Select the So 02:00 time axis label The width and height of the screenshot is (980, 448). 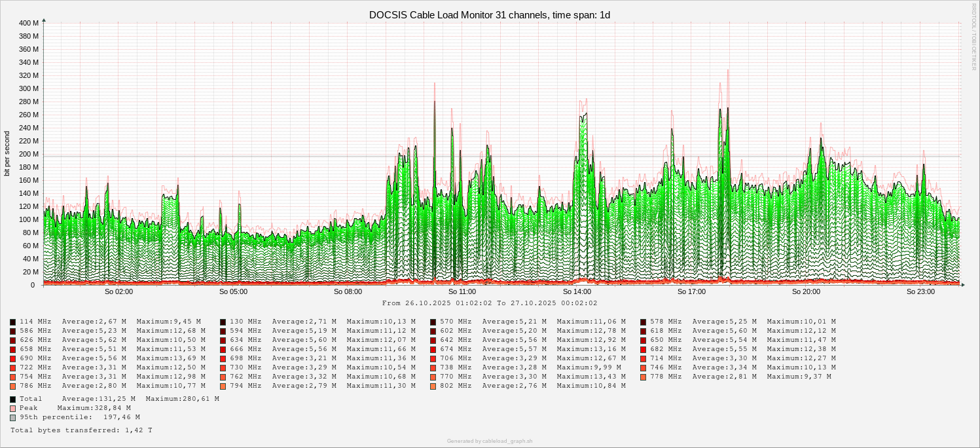click(118, 291)
